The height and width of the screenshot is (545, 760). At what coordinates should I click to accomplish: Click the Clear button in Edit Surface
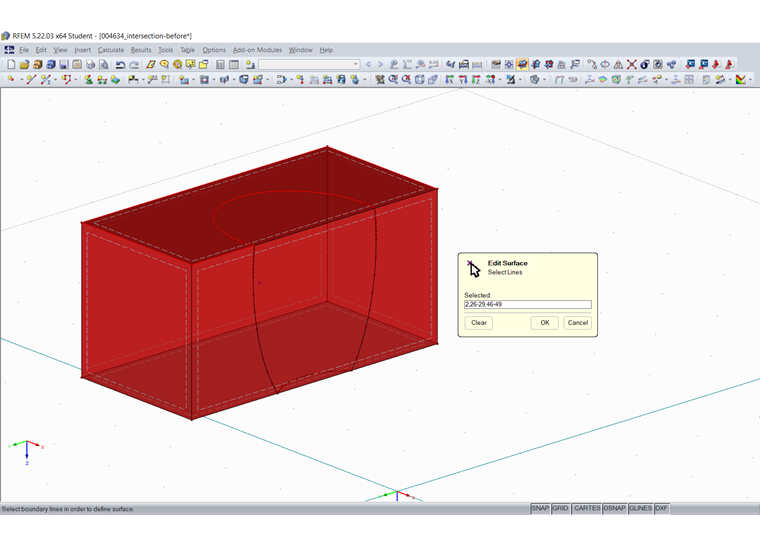pyautogui.click(x=479, y=323)
